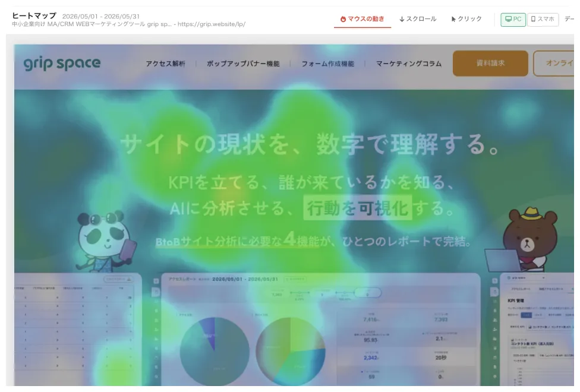Click the left pie chart in report preview
Image resolution: width=580 pixels, height=392 pixels.
(x=215, y=352)
